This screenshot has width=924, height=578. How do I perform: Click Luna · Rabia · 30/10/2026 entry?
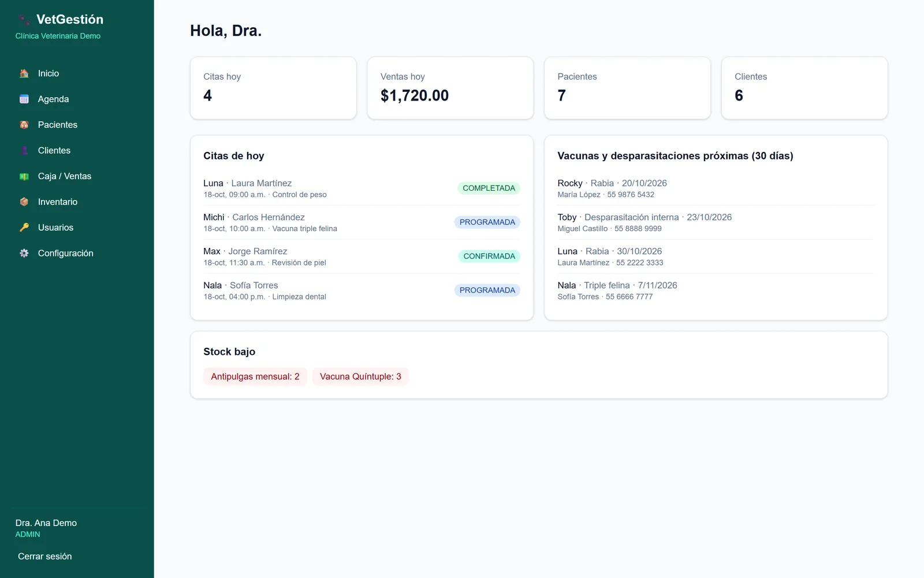[716, 257]
